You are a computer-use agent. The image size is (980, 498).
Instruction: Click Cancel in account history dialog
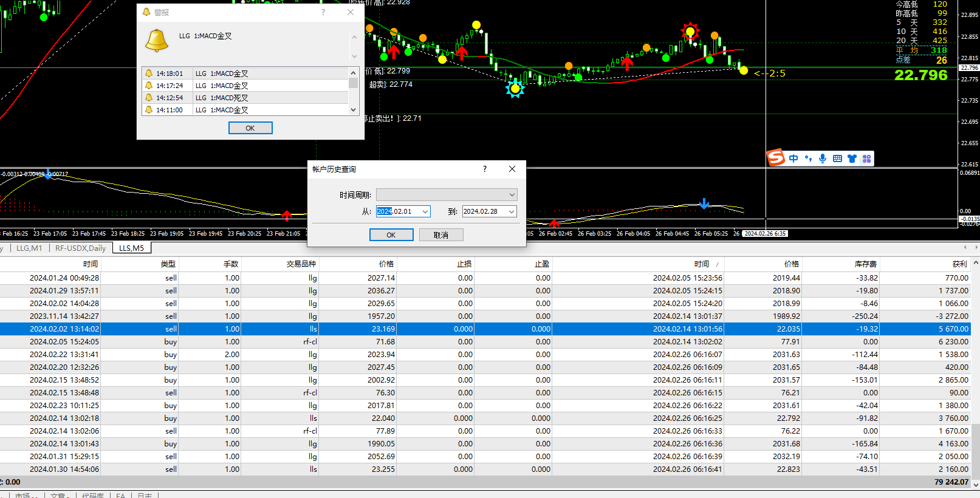pyautogui.click(x=441, y=235)
